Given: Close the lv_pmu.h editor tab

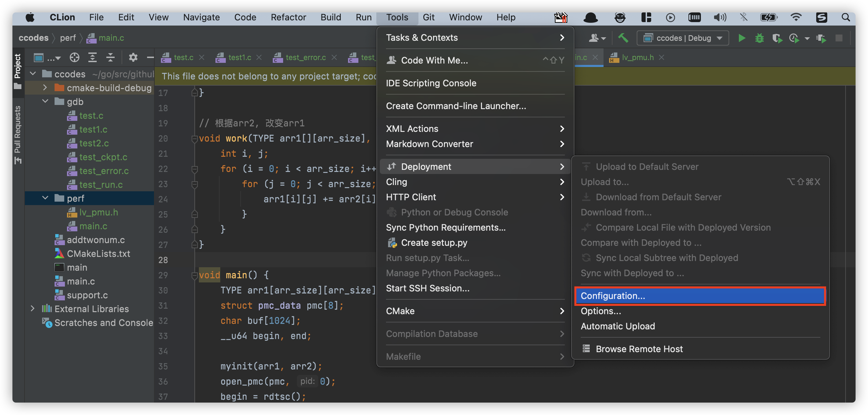Looking at the screenshot, I should (661, 57).
